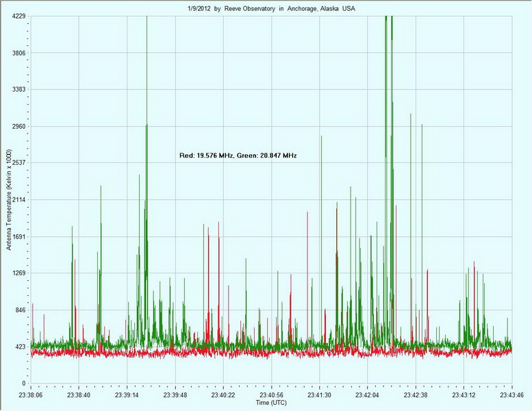This screenshot has width=532, height=411.
Task: Click the 2537 y-axis value
Action: pyautogui.click(x=18, y=163)
